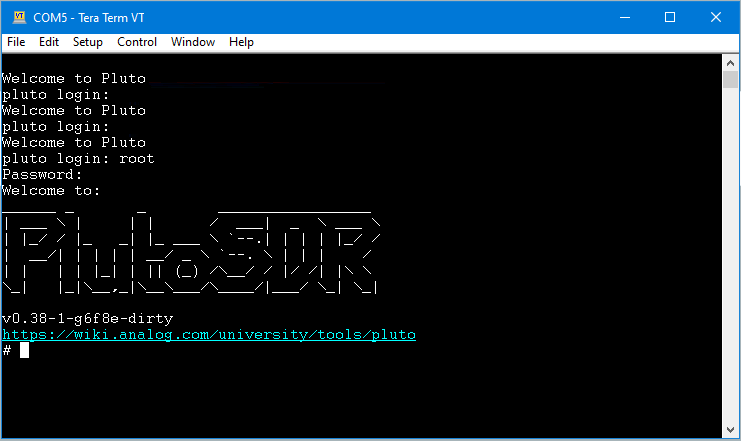Open the Window menu
The height and width of the screenshot is (441, 741).
coord(193,42)
